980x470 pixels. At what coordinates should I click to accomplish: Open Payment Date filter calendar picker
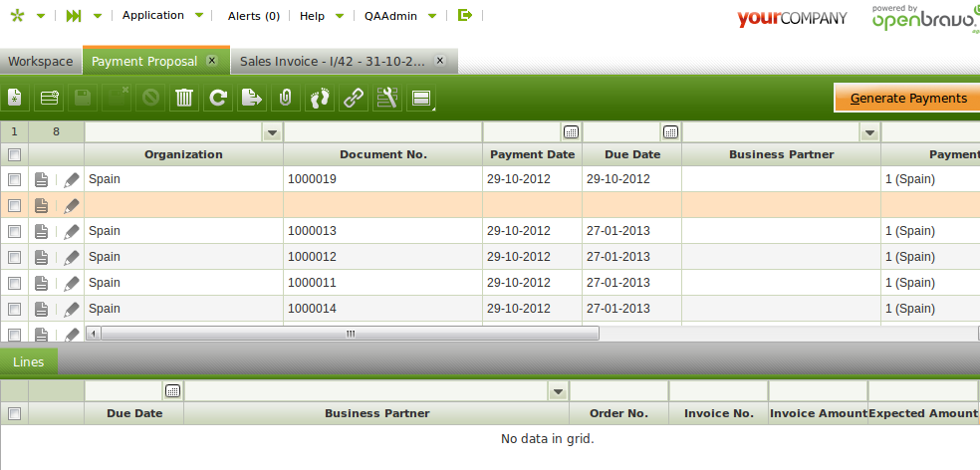(571, 131)
